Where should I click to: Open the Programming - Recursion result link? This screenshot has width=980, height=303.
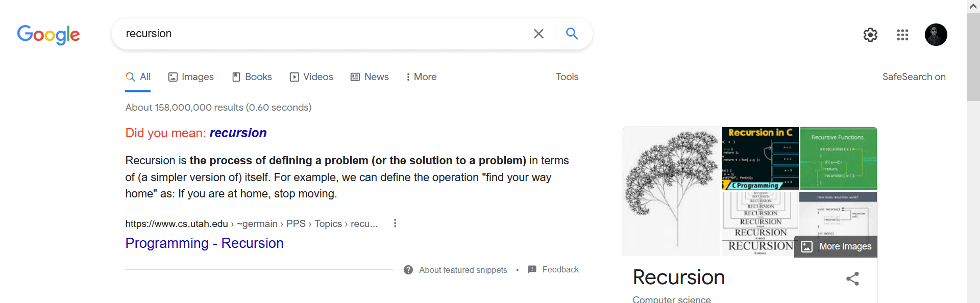pyautogui.click(x=204, y=243)
